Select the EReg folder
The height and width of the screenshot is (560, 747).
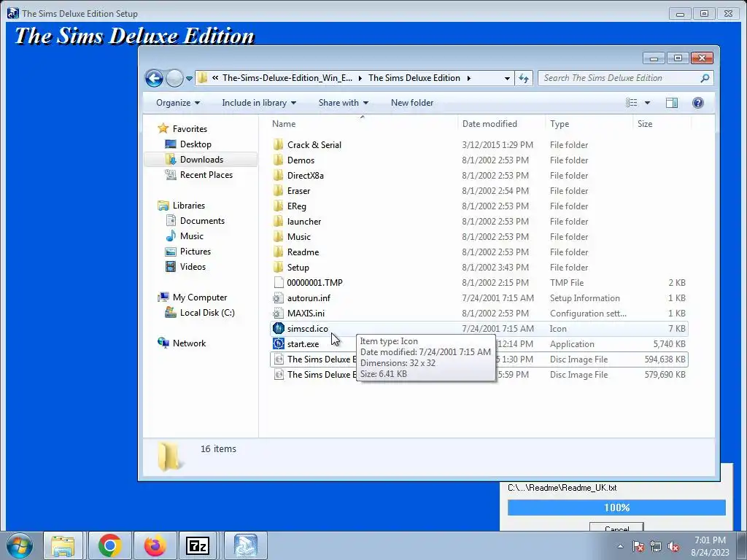[296, 206]
